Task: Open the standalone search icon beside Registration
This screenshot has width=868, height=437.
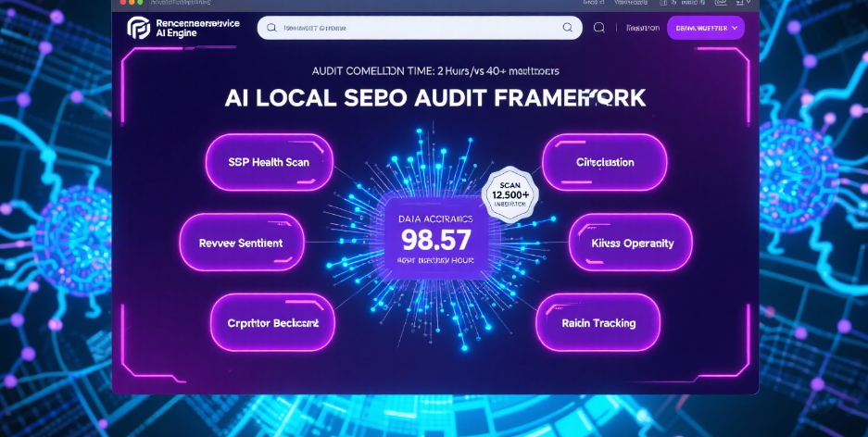Action: click(599, 28)
